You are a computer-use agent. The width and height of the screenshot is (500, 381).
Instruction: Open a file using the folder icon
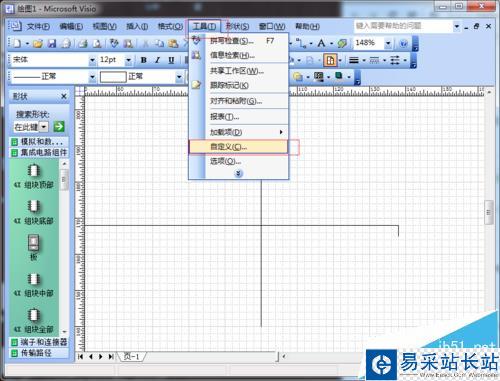38,43
